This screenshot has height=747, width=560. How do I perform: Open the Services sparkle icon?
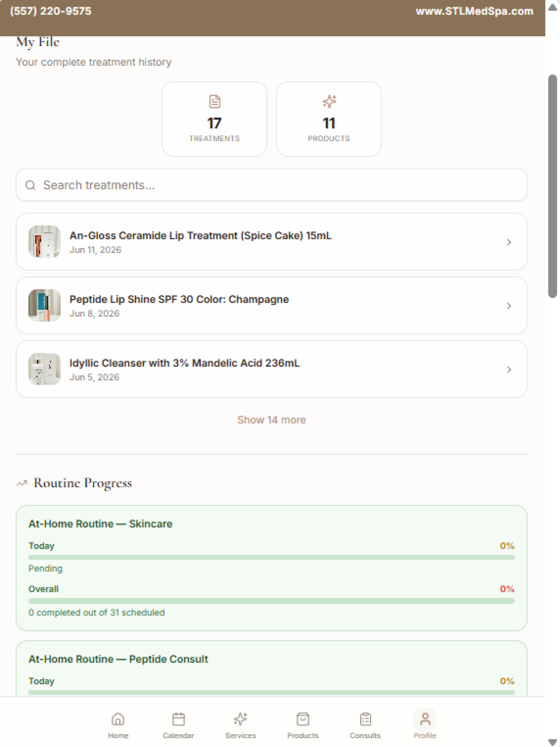tap(240, 719)
